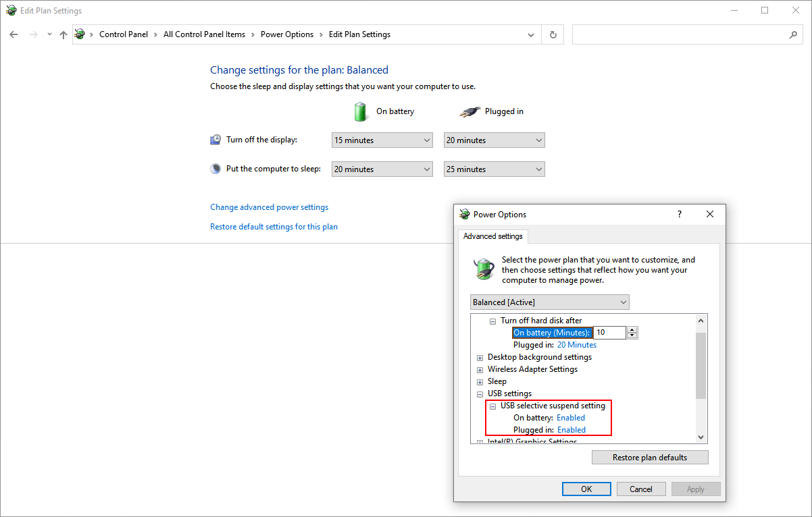Switch to the Advanced settings tab
Viewport: 812px width, 517px height.
point(492,236)
